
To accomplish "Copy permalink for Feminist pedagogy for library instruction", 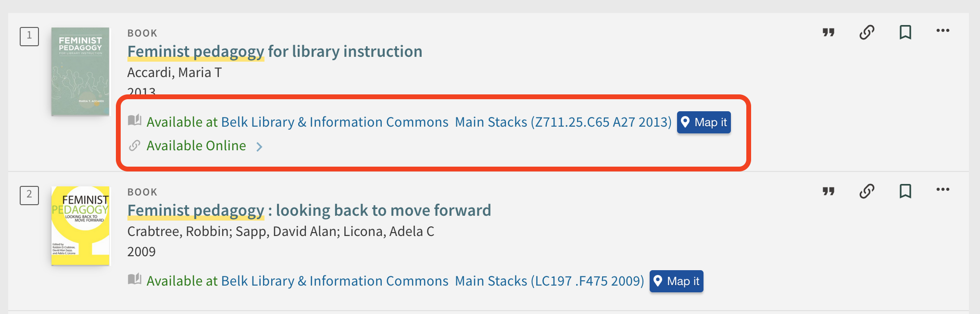I will pos(867,32).
